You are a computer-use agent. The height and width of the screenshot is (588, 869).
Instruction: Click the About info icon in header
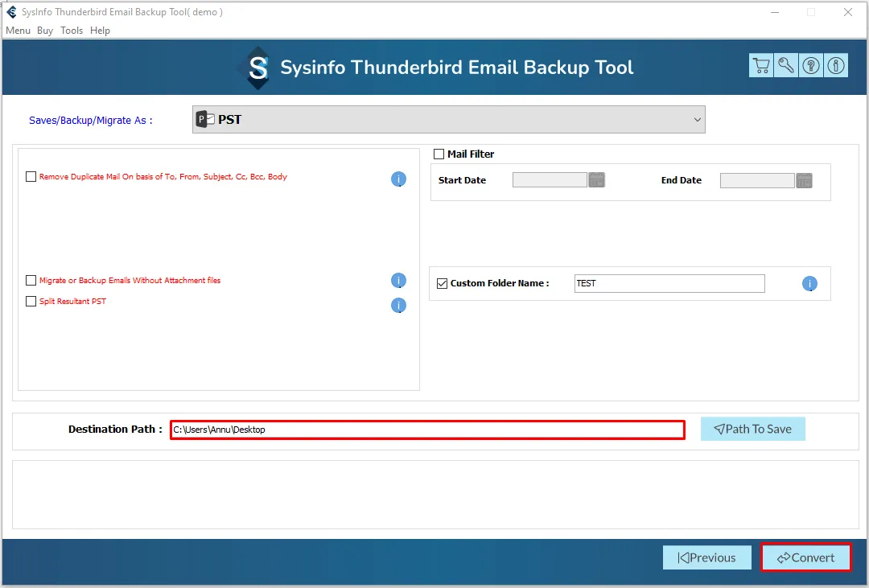(x=836, y=66)
